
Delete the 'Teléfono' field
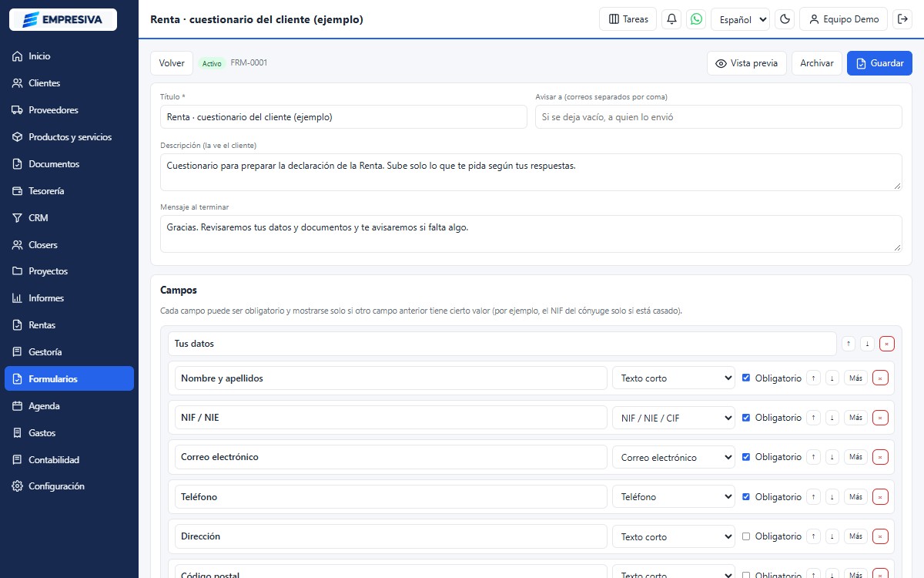coord(880,497)
